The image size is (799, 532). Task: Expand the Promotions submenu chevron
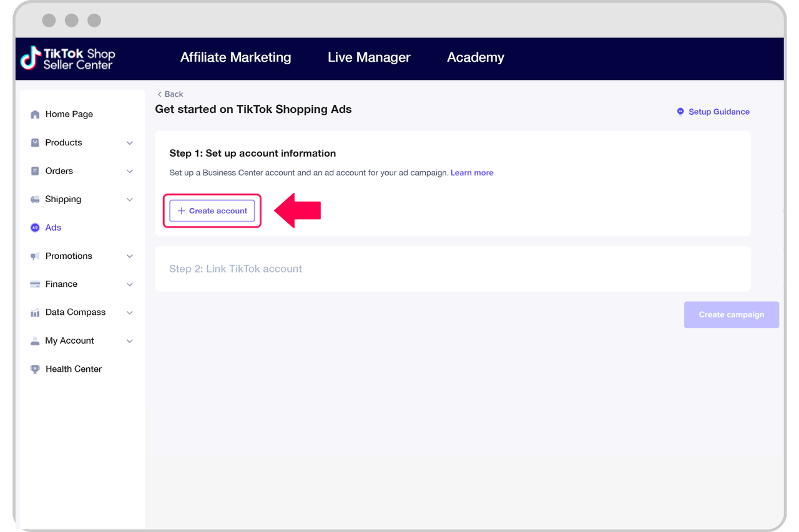130,256
